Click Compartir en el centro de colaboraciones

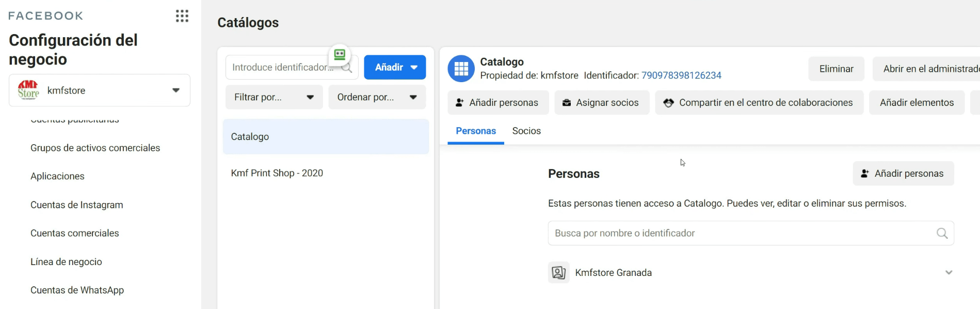click(759, 102)
